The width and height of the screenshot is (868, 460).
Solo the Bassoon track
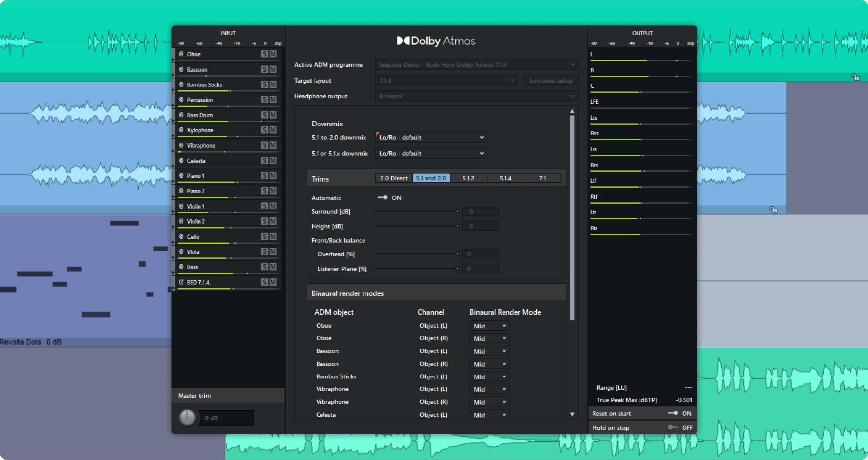coord(265,69)
